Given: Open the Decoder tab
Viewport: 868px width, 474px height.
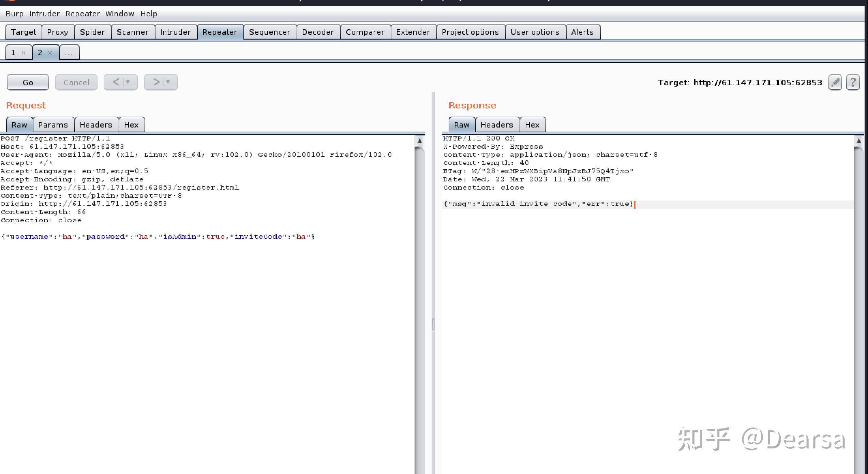Looking at the screenshot, I should click(x=318, y=32).
